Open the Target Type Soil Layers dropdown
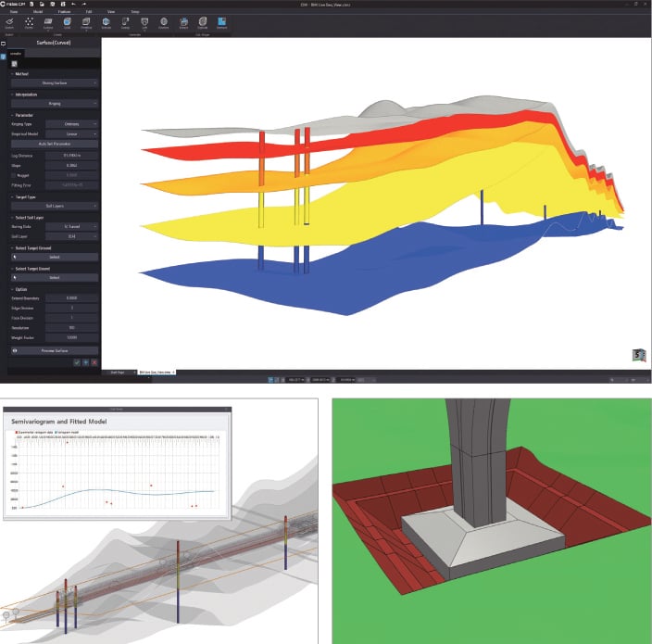 [55, 206]
